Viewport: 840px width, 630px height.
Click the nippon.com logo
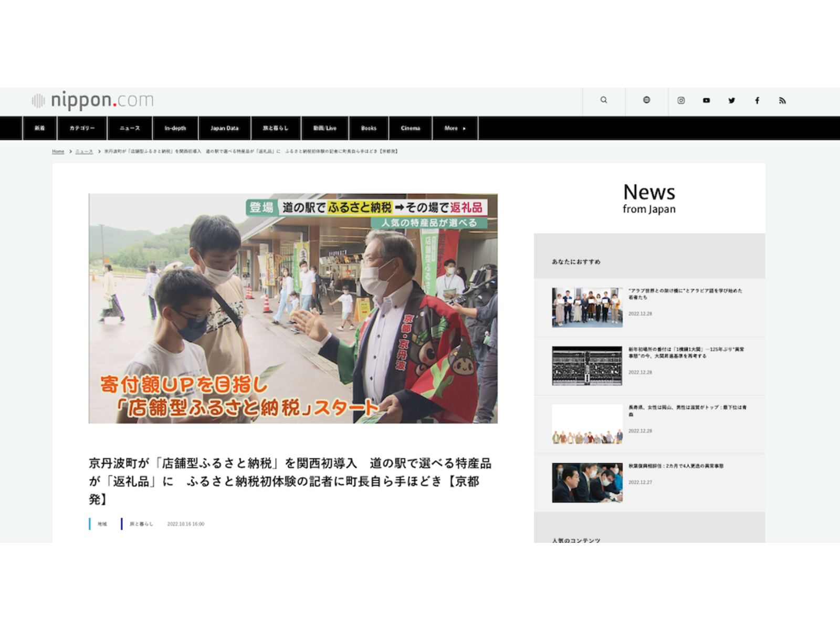click(92, 100)
